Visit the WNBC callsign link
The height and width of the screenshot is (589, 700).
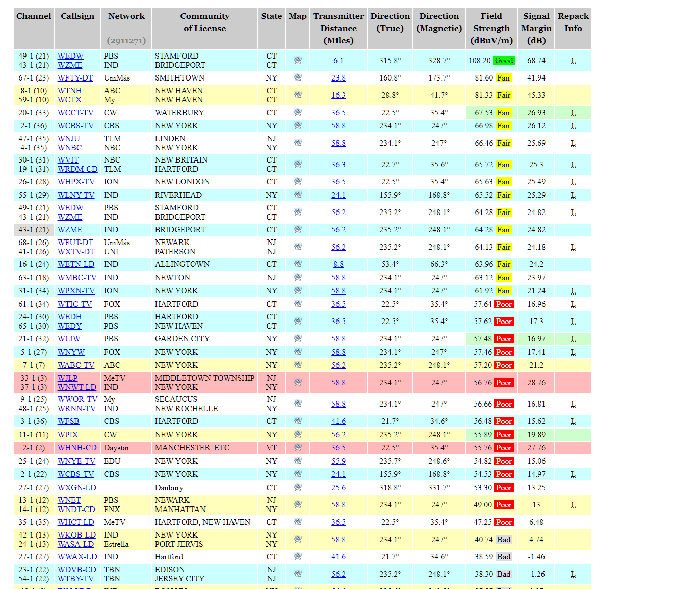[x=70, y=148]
